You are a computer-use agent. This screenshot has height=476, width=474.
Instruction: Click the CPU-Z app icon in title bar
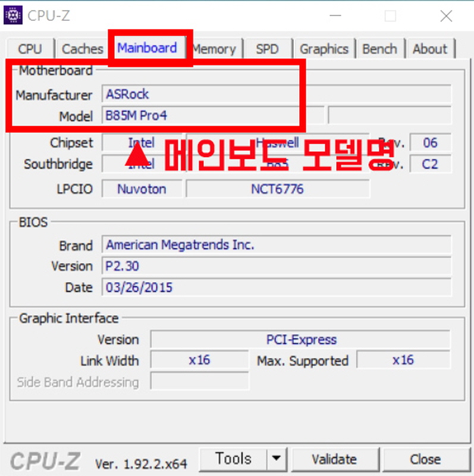(x=12, y=15)
